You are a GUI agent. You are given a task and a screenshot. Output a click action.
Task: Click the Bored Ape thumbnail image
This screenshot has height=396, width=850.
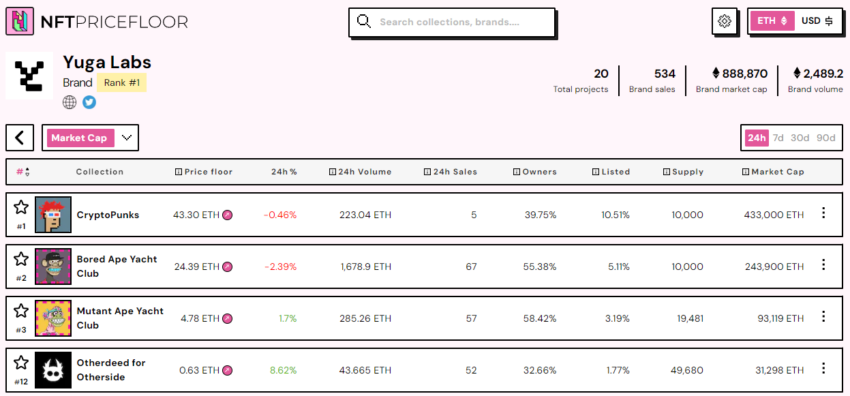[53, 266]
